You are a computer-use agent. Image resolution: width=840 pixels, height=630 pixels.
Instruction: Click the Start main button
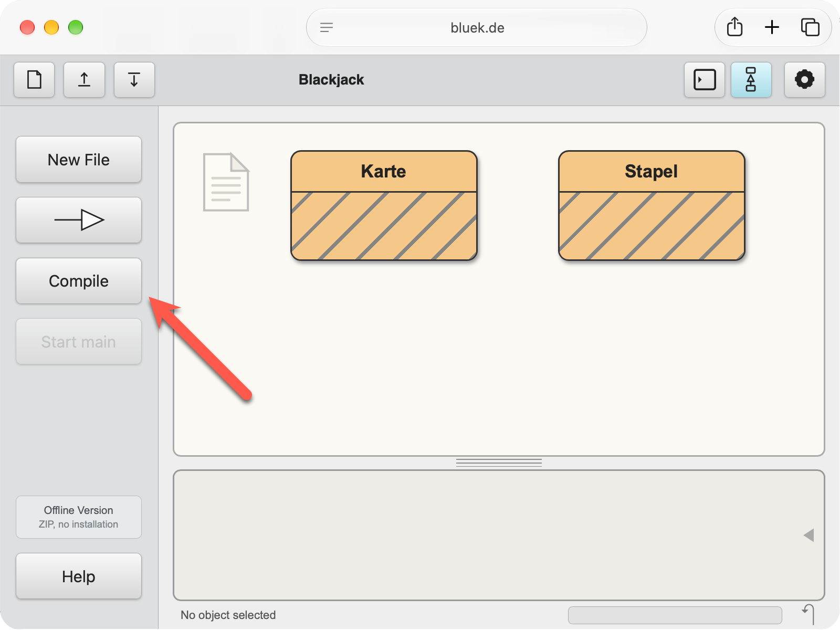(x=79, y=342)
